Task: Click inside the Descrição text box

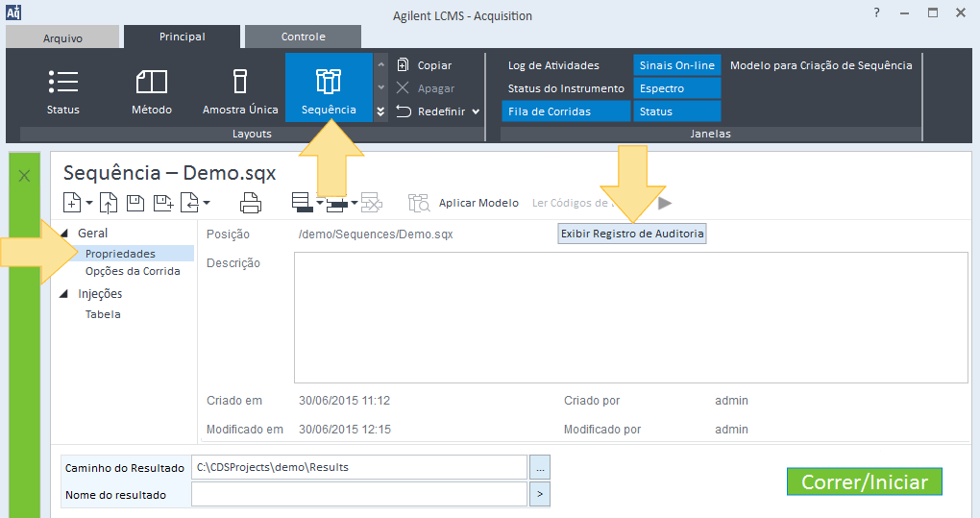Action: 630,317
